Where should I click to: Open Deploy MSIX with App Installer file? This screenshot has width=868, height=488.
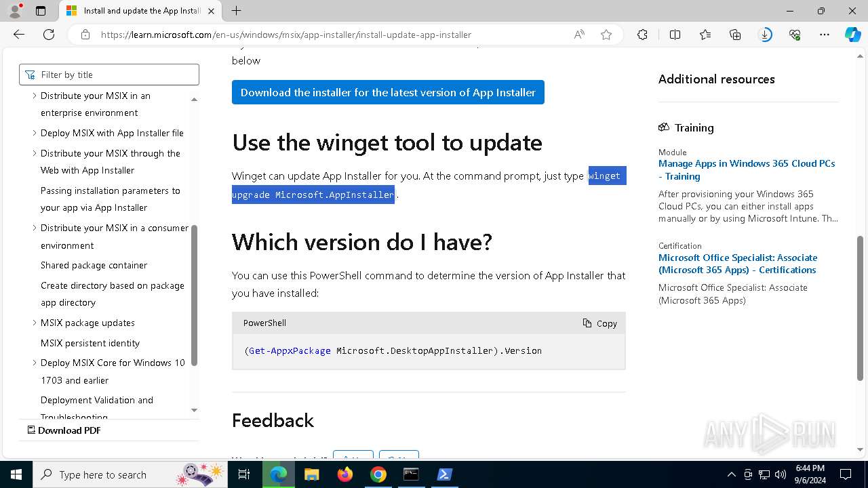click(x=112, y=133)
